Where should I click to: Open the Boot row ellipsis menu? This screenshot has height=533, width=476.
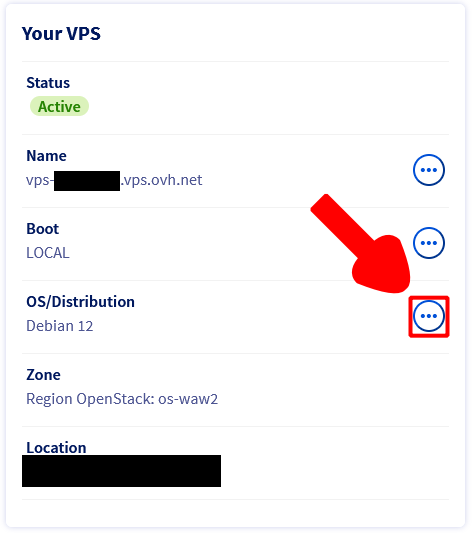428,243
